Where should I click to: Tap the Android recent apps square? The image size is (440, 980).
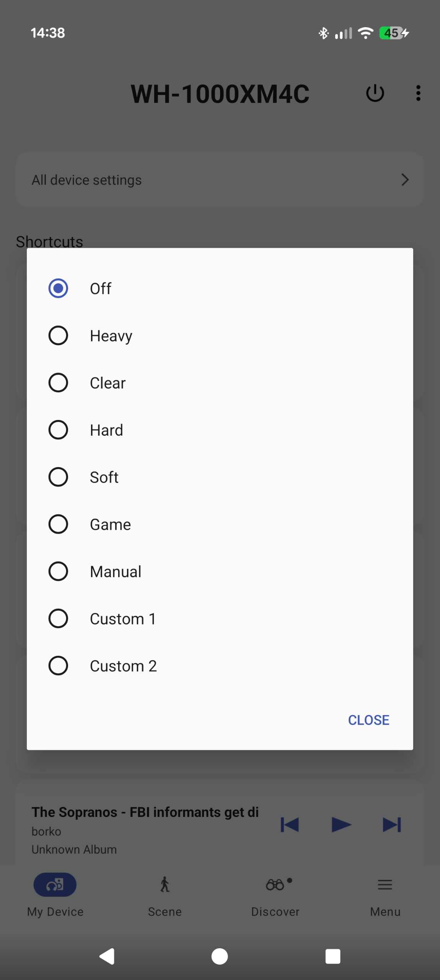[x=332, y=956]
